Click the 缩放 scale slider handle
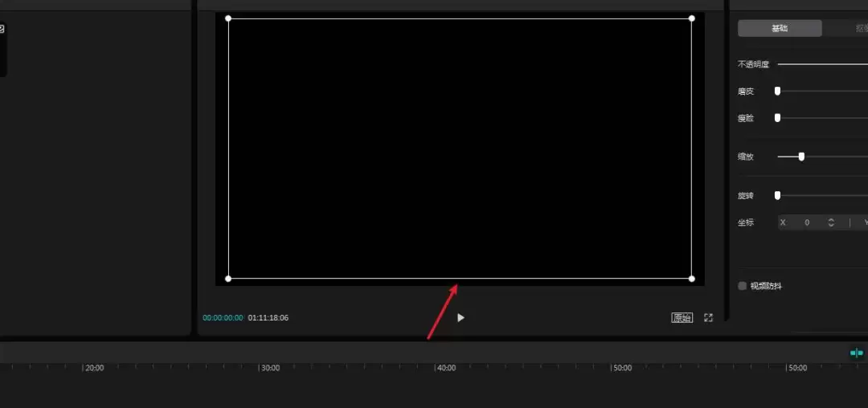 click(801, 157)
